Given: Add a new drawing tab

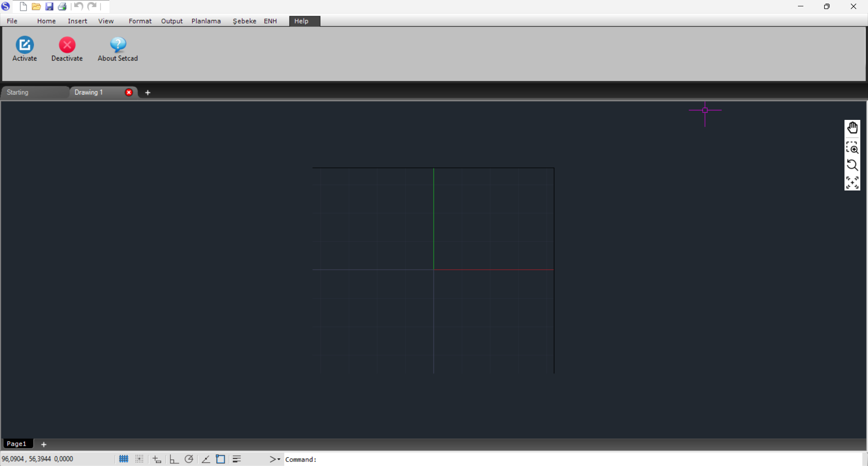Looking at the screenshot, I should (x=147, y=92).
